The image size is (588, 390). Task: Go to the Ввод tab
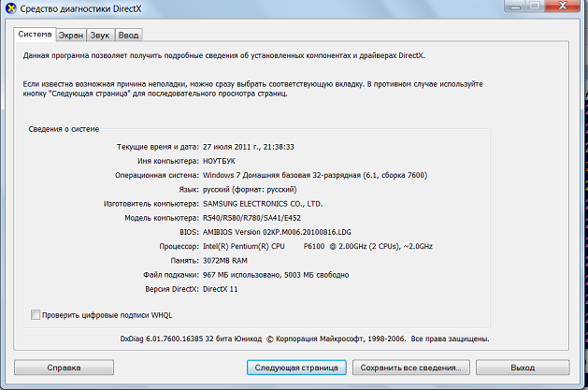click(129, 35)
